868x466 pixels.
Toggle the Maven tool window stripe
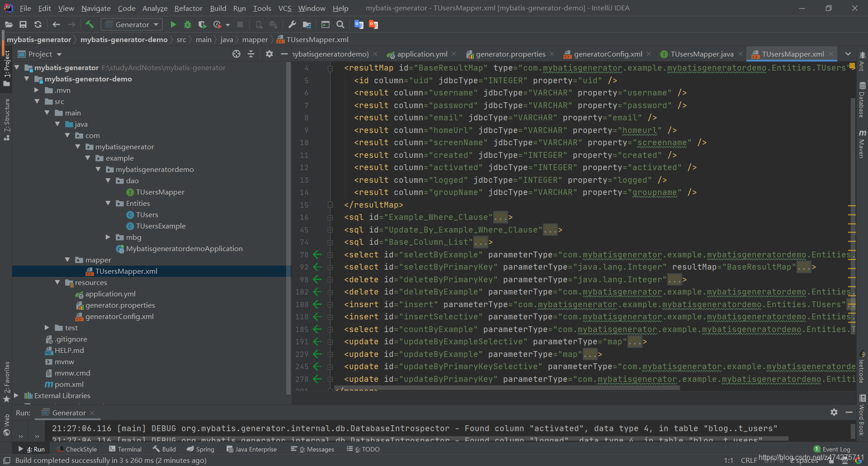tap(862, 144)
